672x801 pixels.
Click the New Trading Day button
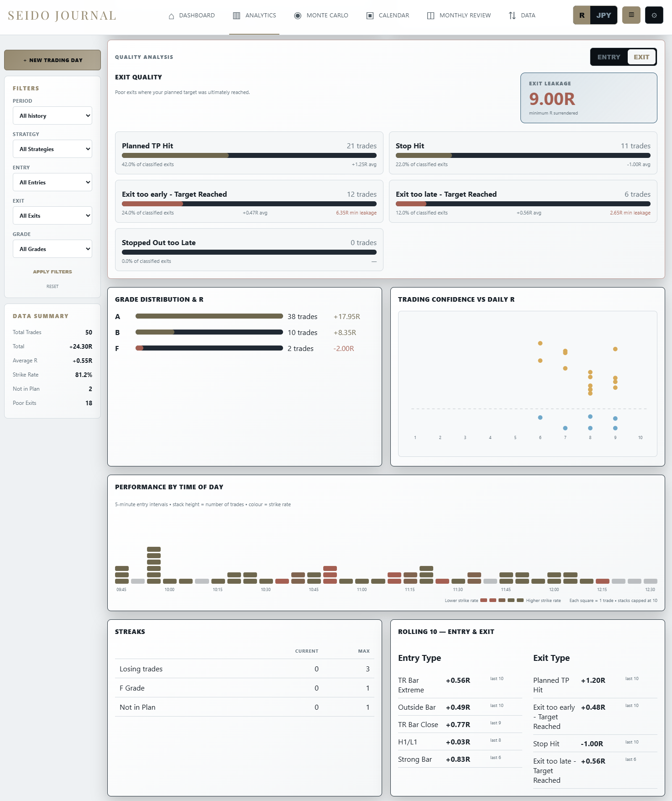[x=52, y=60]
